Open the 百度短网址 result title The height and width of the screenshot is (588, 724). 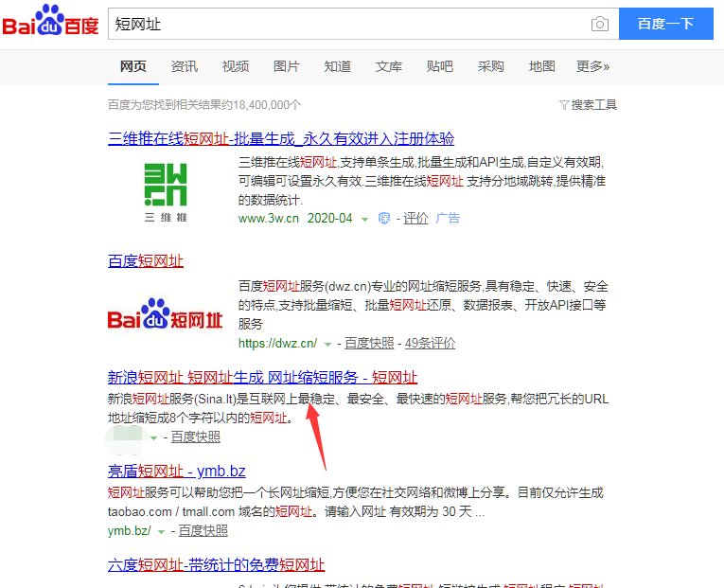pyautogui.click(x=146, y=261)
